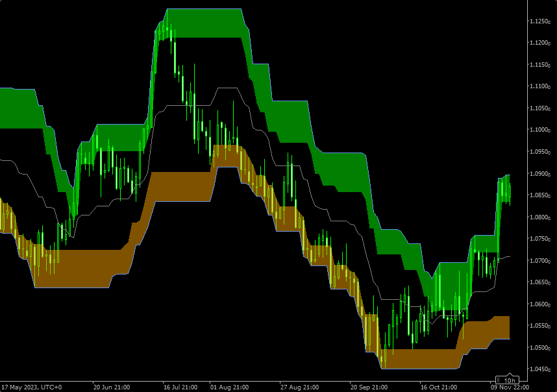This screenshot has height=392, width=557.
Task: Click the "16 Oct 21:00" date label
Action: tap(439, 387)
